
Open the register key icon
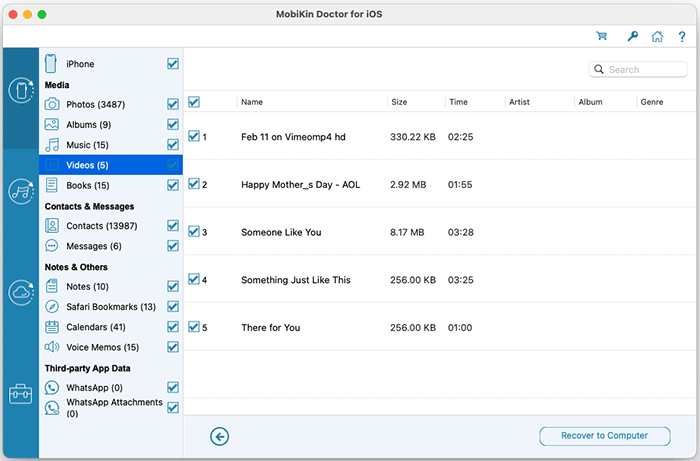pyautogui.click(x=632, y=36)
